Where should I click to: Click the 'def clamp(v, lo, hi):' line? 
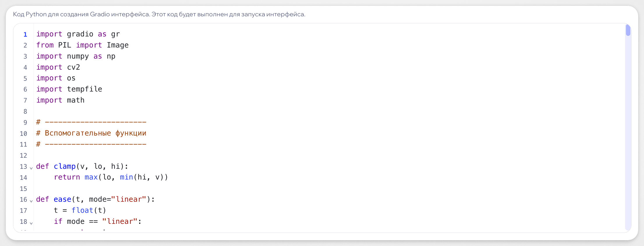click(82, 166)
